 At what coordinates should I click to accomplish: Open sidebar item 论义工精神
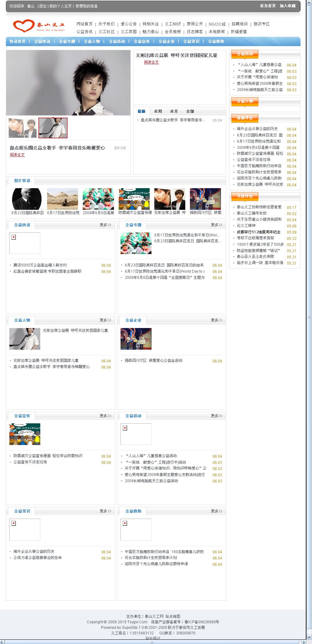pyautogui.click(x=246, y=226)
